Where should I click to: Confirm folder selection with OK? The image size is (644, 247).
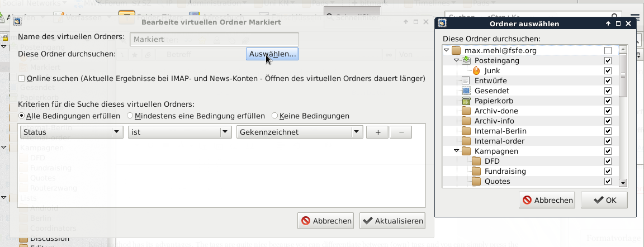[604, 200]
